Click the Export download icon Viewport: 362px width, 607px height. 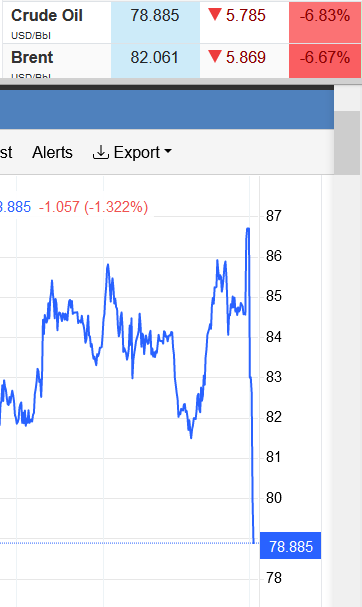[x=100, y=153]
